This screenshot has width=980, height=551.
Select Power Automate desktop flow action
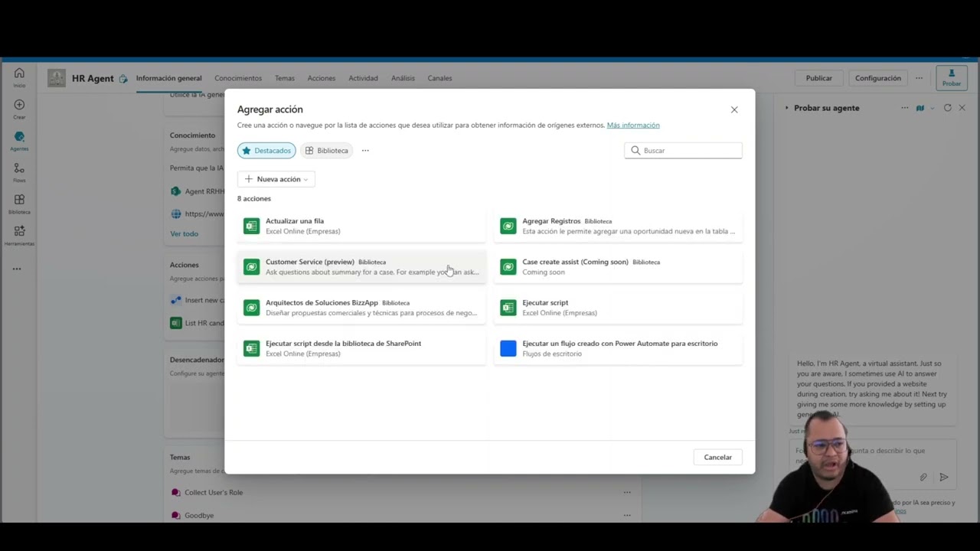[x=618, y=348]
